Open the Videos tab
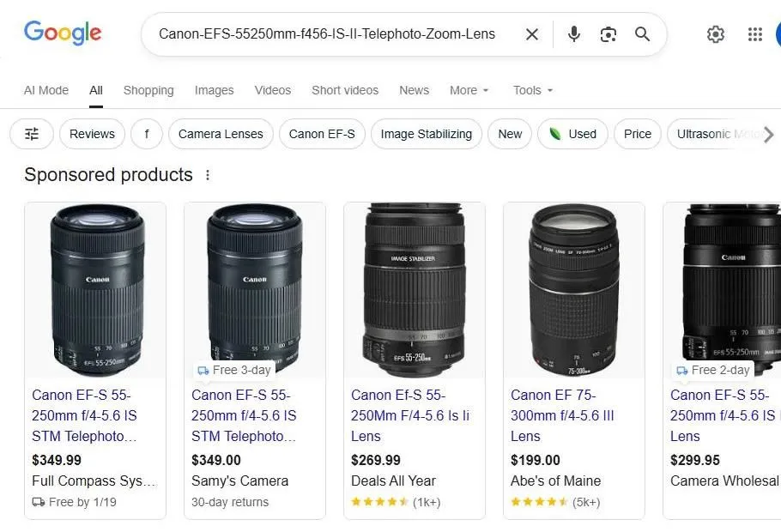781x532 pixels. tap(272, 90)
